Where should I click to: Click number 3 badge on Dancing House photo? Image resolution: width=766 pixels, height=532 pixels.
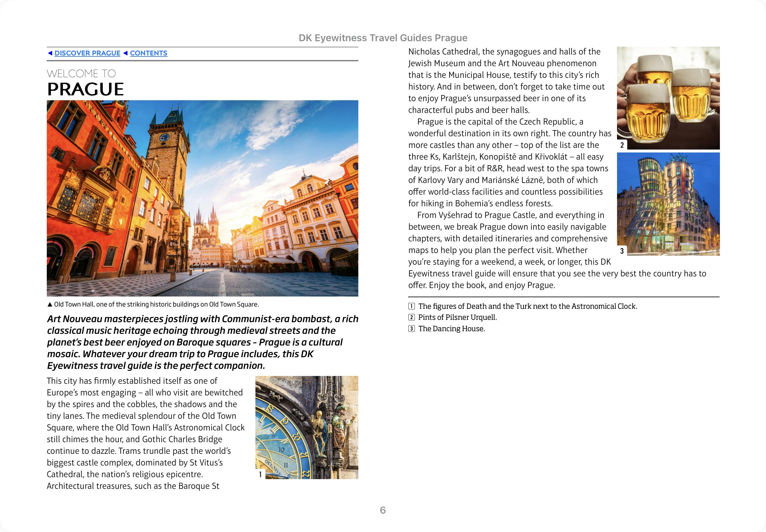coord(622,251)
